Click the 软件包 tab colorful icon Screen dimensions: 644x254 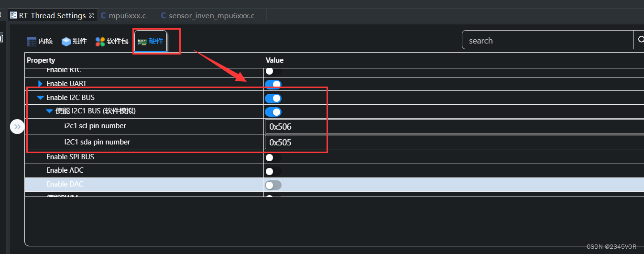pos(100,42)
